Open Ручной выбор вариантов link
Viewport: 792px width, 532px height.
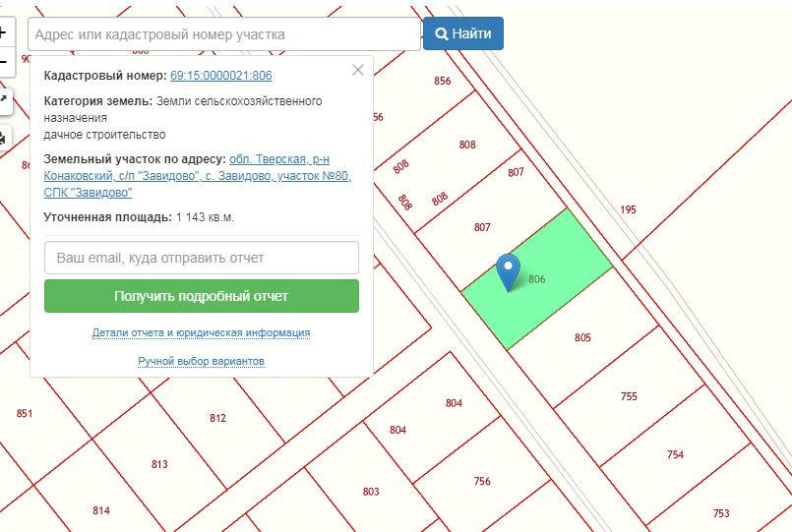[x=201, y=361]
